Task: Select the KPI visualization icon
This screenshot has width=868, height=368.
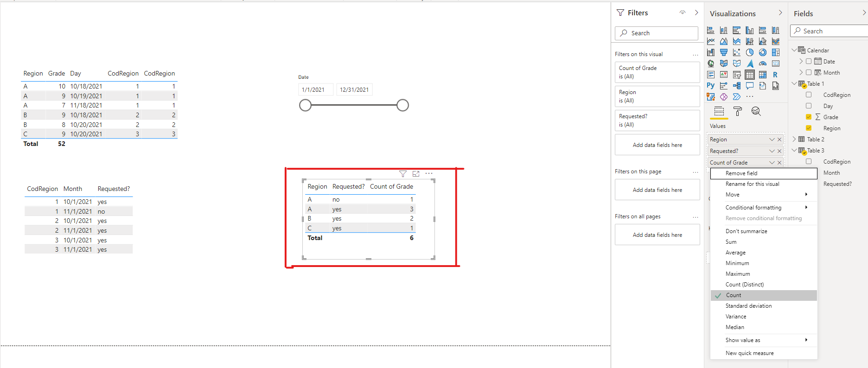Action: [723, 75]
